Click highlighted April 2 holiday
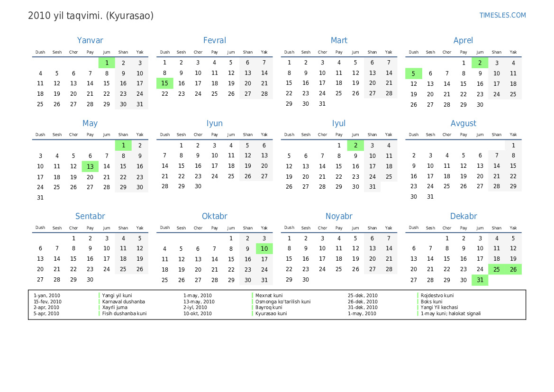 point(480,63)
